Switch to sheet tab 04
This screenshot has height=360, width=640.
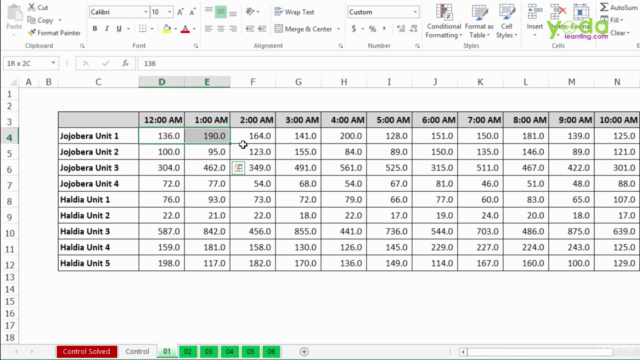pyautogui.click(x=229, y=351)
